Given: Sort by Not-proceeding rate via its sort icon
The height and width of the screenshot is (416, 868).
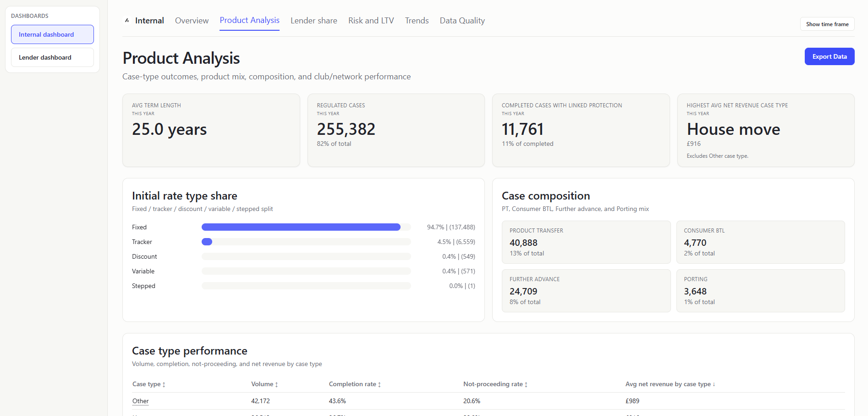Looking at the screenshot, I should [x=527, y=384].
